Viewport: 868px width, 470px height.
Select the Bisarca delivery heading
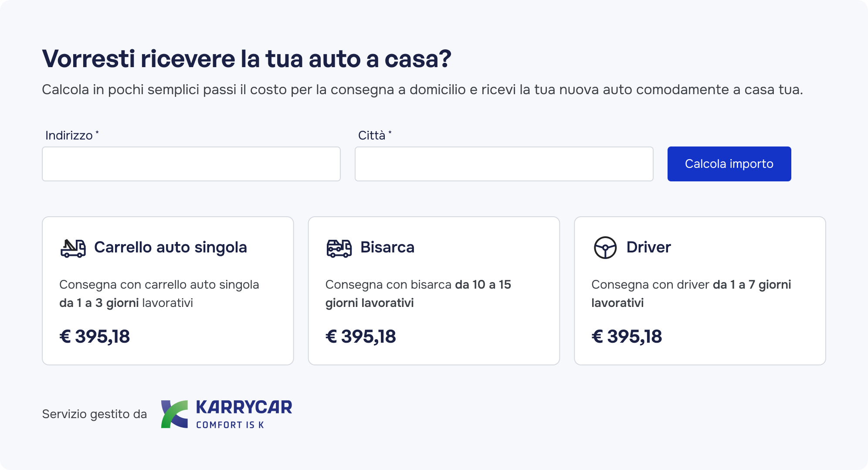pyautogui.click(x=387, y=247)
